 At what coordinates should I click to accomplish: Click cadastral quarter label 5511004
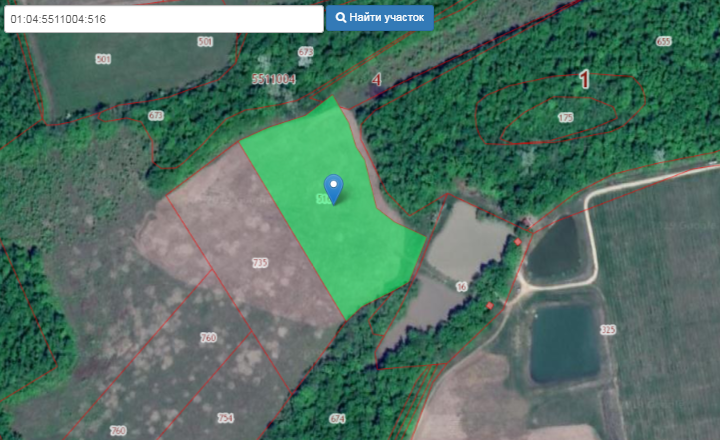[273, 77]
